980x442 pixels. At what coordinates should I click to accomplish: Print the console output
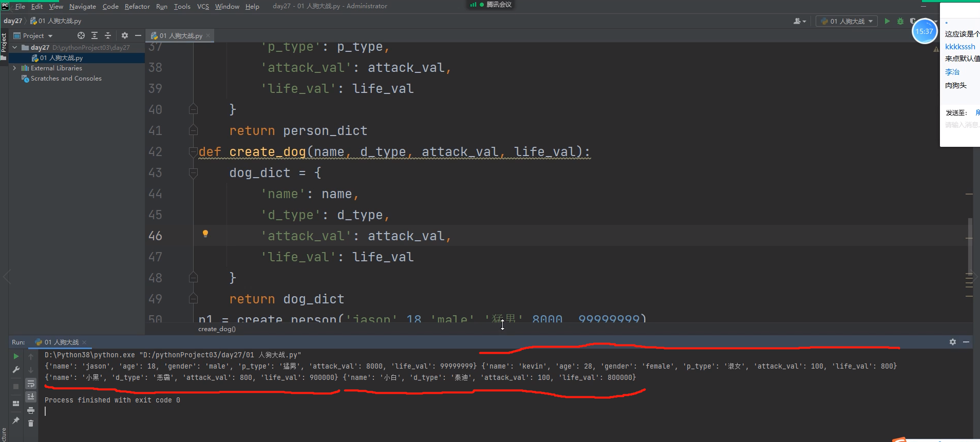(x=31, y=410)
